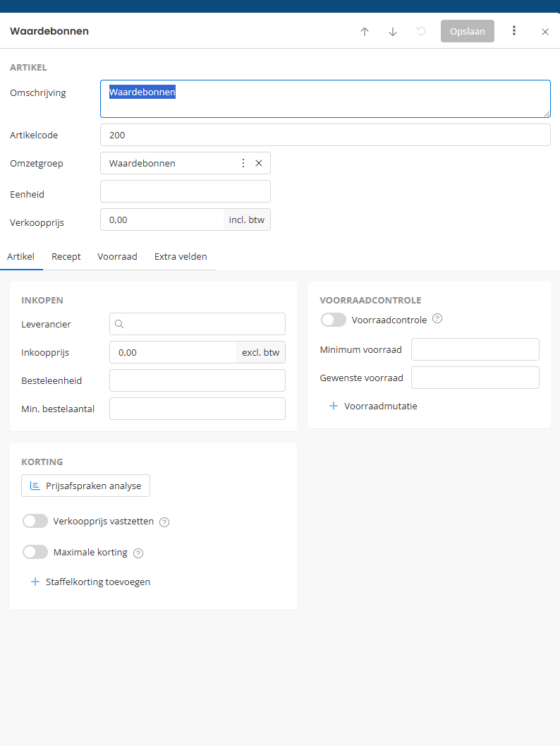This screenshot has height=746, width=560.
Task: Open the Extra velden tab
Action: [x=181, y=257]
